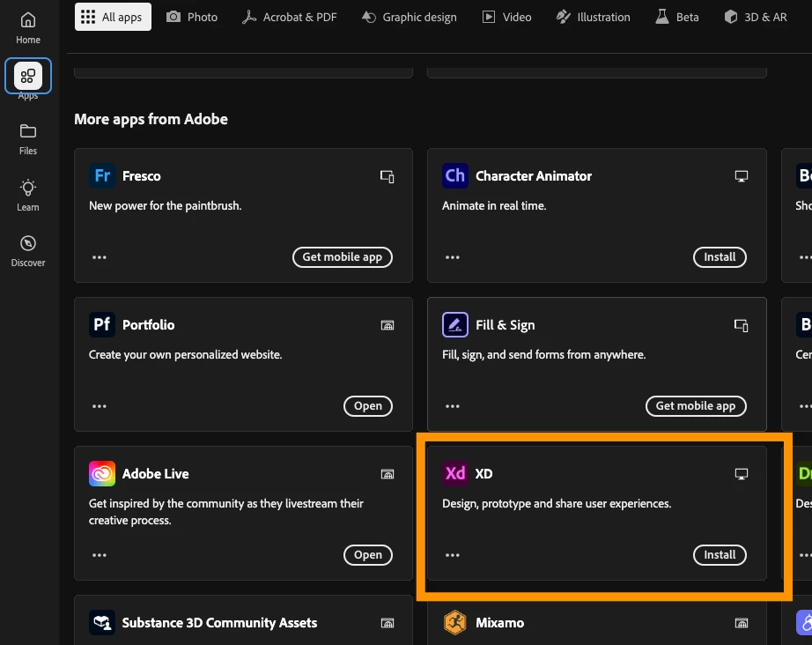812x645 pixels.
Task: Switch to the Illustration category
Action: [593, 17]
